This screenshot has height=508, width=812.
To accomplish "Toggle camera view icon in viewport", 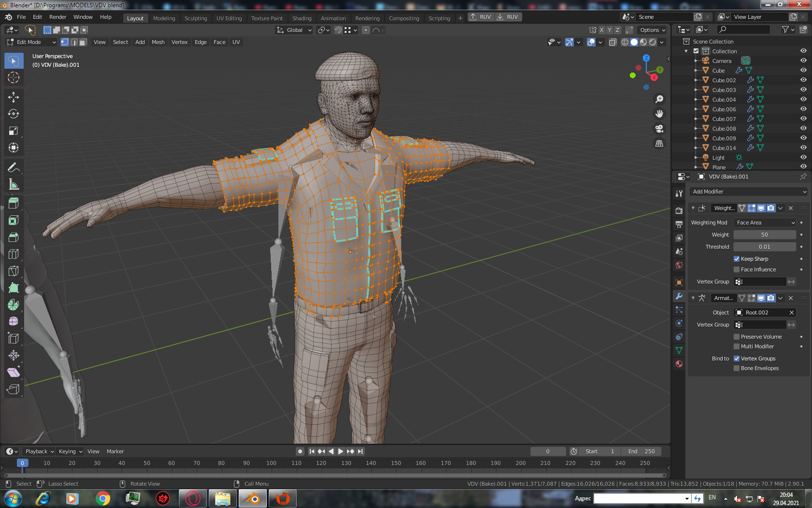I will point(659,129).
